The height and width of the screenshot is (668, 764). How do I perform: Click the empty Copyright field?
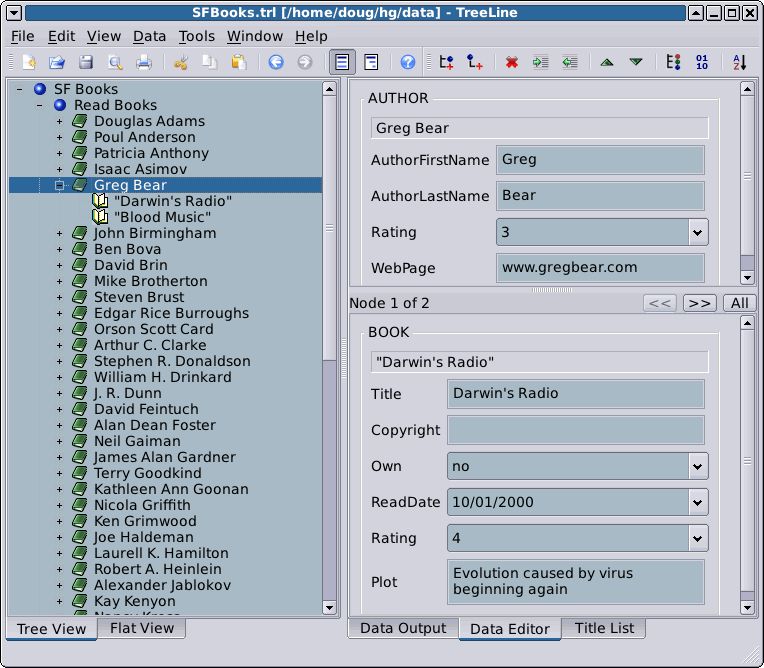coord(575,430)
